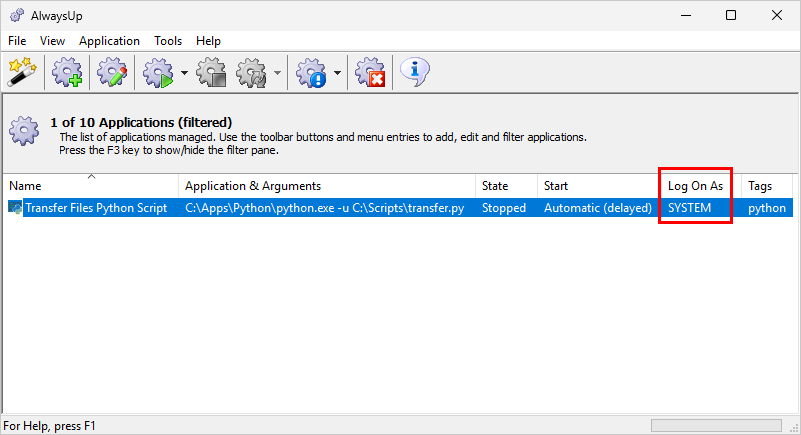Open the dropdown arrow beside Start icon
The image size is (801, 435).
(x=184, y=73)
